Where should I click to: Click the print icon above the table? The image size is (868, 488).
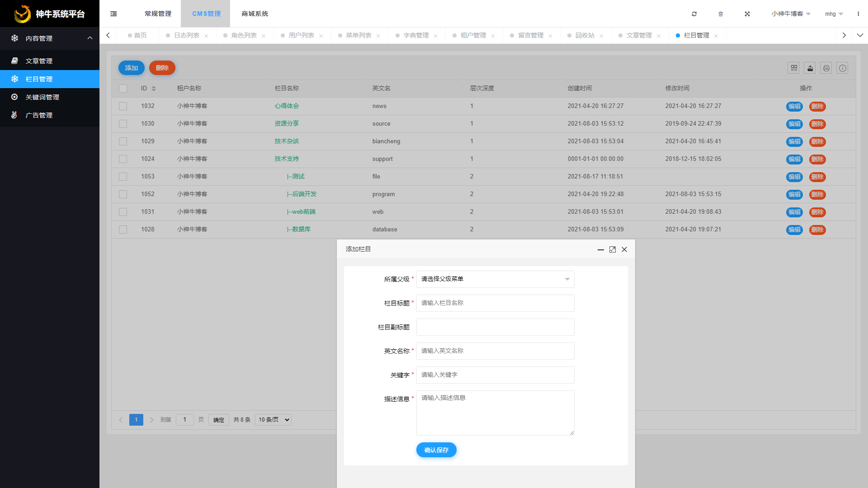click(826, 68)
